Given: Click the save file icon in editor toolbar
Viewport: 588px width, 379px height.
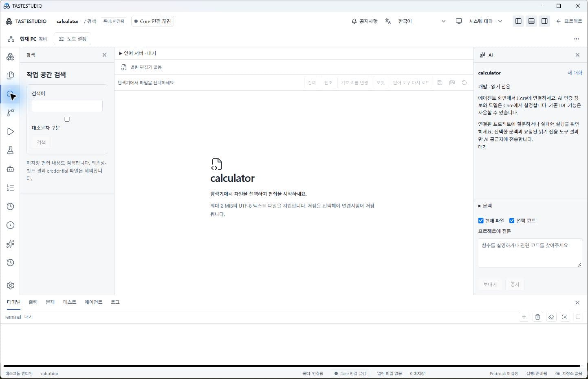Looking at the screenshot, I should [440, 83].
